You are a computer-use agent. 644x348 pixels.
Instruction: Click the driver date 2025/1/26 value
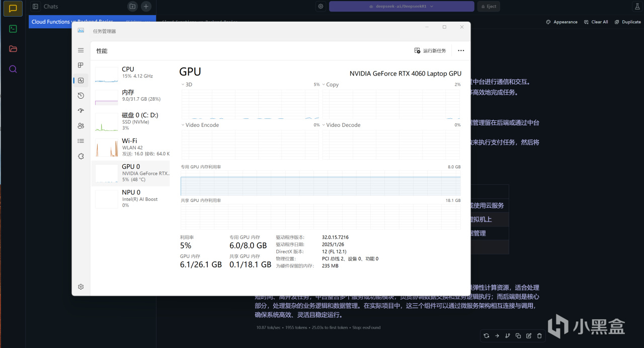[333, 244]
